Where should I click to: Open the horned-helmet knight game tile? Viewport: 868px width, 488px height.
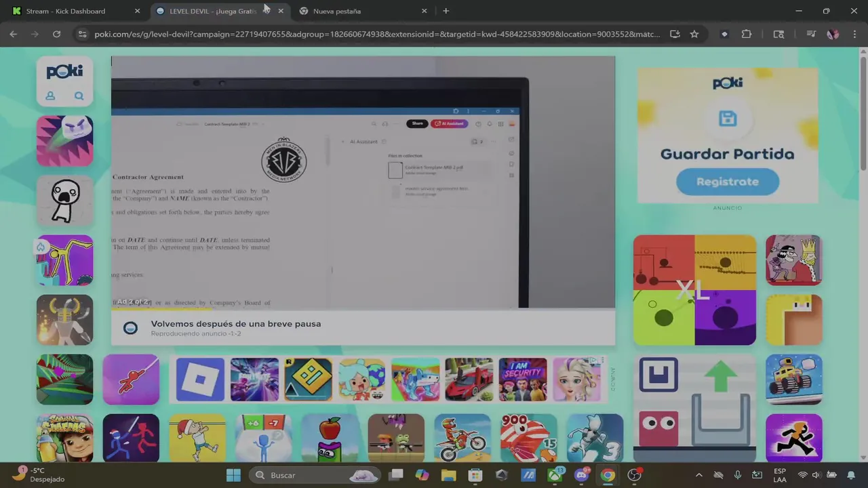(64, 319)
